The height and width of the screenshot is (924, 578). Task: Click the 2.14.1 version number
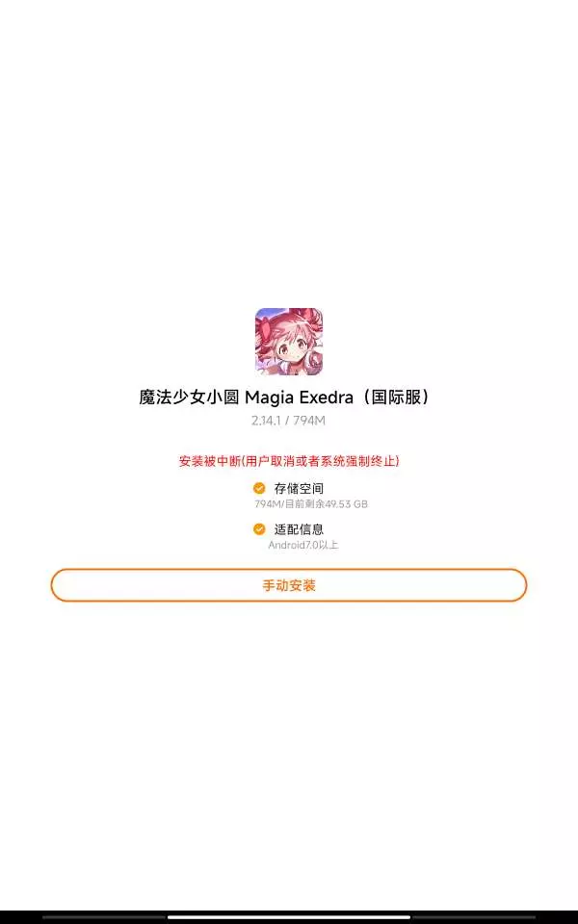[x=266, y=421]
